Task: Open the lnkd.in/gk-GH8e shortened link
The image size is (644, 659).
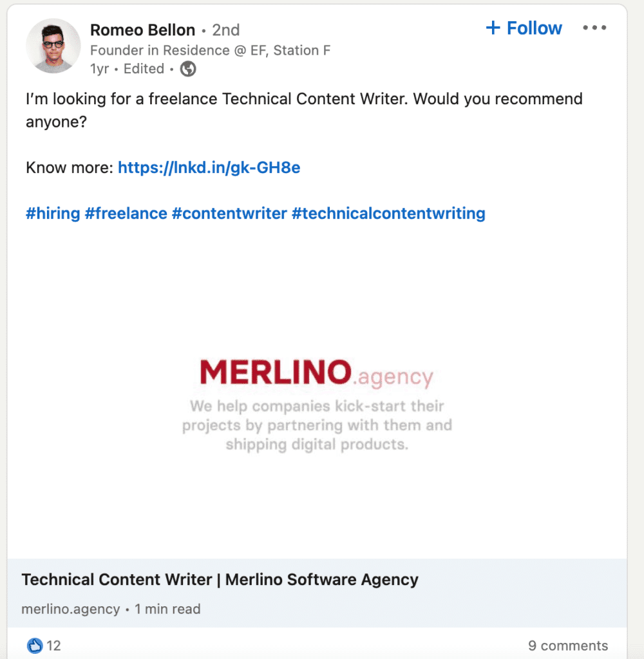Action: (x=209, y=167)
